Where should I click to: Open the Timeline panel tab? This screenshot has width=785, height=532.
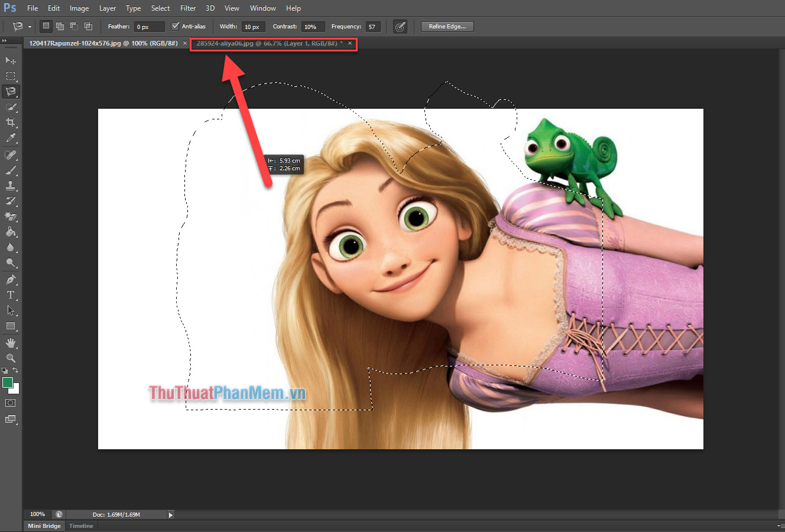[x=81, y=525]
